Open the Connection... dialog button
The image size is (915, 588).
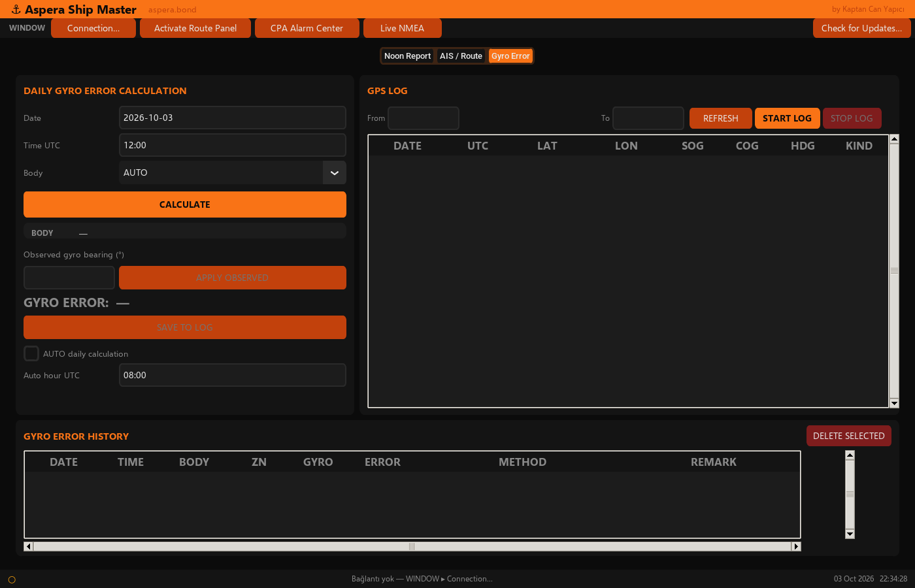tap(93, 28)
